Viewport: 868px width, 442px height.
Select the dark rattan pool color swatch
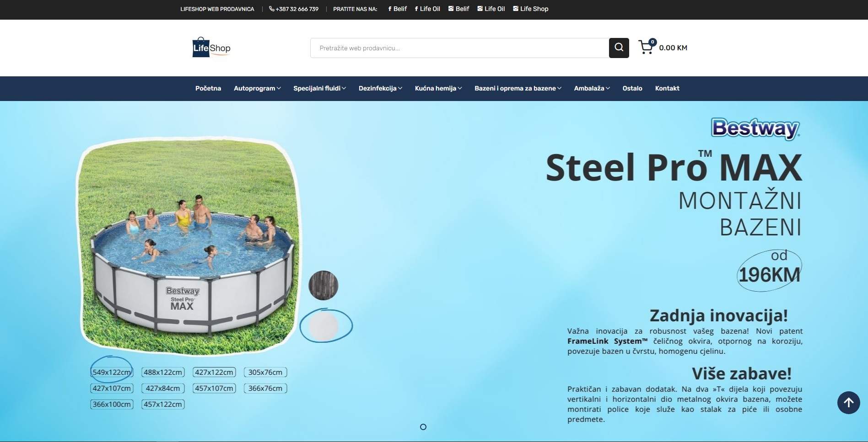[323, 285]
